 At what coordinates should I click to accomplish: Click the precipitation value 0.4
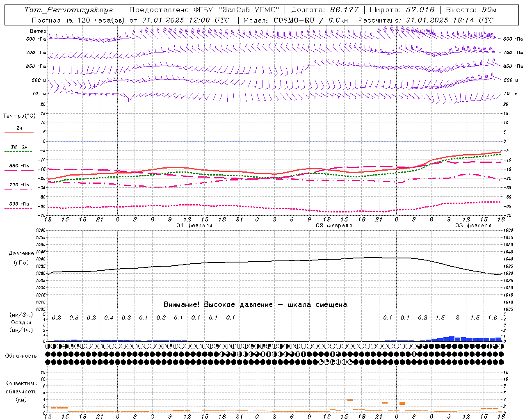click(x=109, y=317)
